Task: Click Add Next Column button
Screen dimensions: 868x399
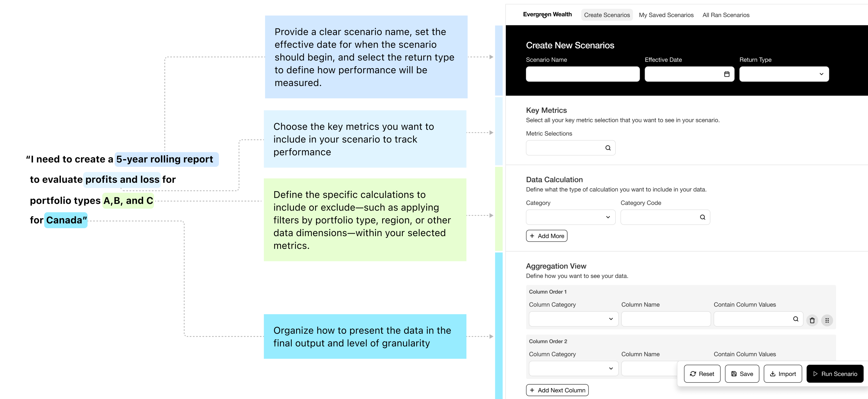Action: pos(557,390)
